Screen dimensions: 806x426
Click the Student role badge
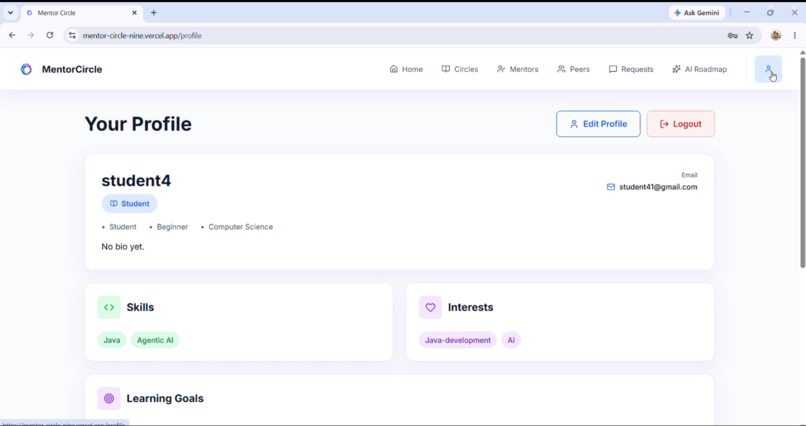130,203
